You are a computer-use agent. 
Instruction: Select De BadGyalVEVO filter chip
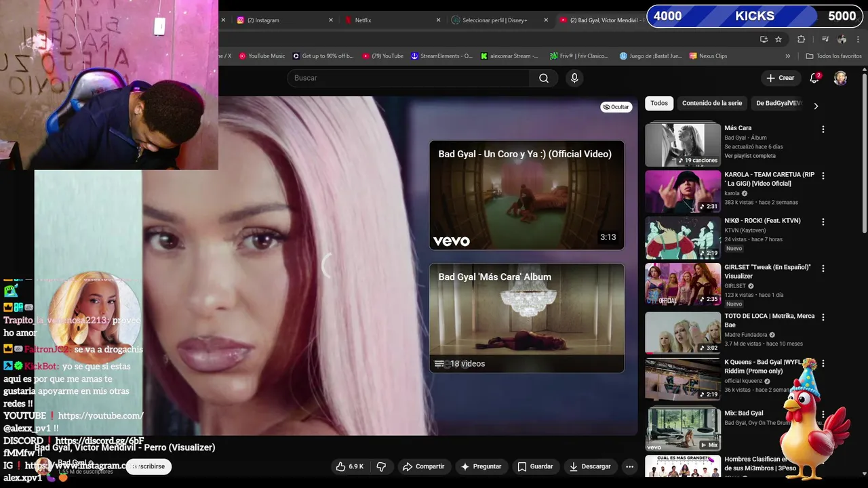tap(778, 103)
